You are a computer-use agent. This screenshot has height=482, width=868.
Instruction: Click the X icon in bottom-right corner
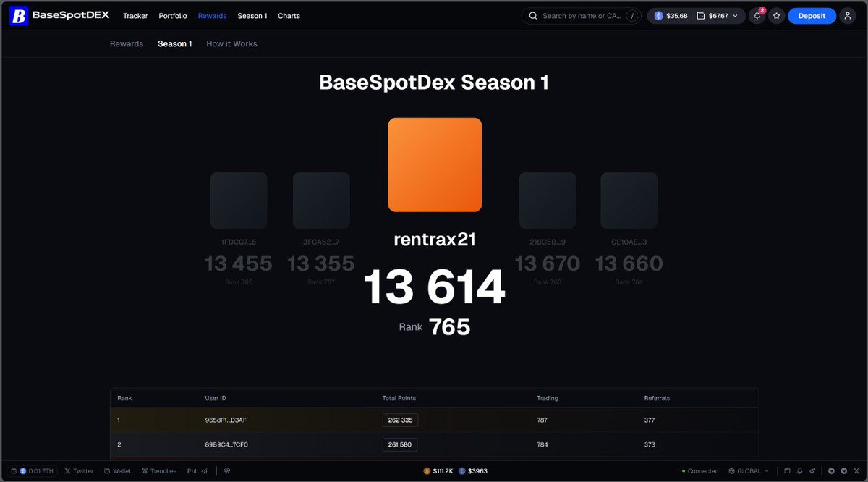856,471
